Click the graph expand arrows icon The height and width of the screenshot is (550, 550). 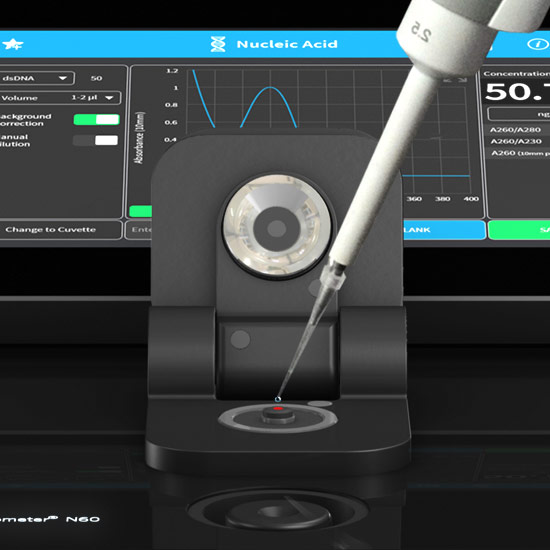pos(455,80)
